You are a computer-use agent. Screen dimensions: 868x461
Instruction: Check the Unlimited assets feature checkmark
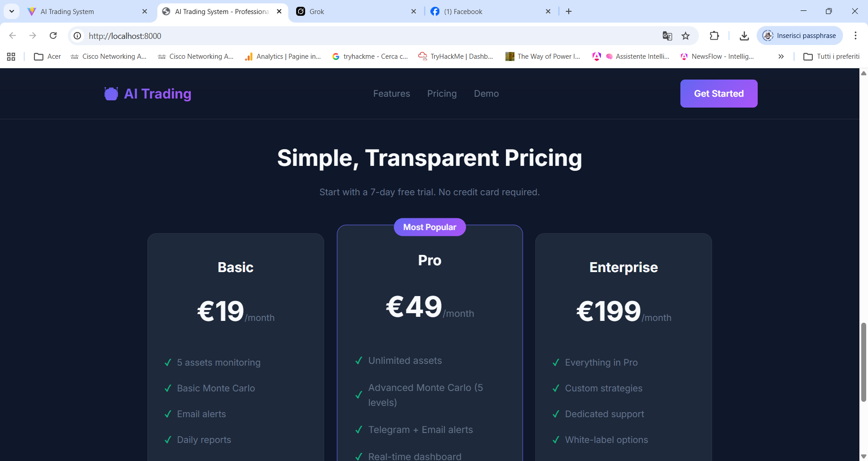(x=359, y=360)
